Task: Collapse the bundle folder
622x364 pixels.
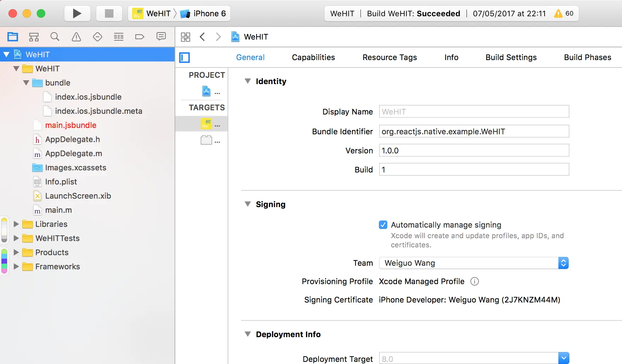Action: [26, 83]
